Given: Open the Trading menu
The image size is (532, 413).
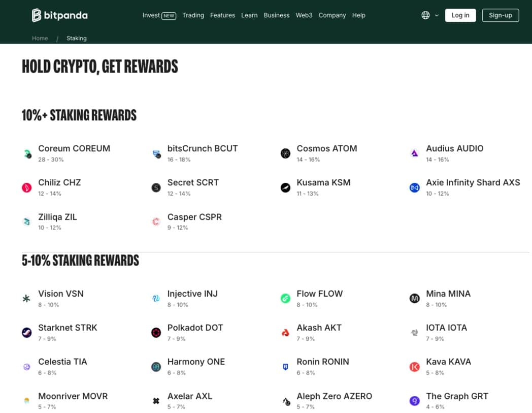Looking at the screenshot, I should (193, 15).
